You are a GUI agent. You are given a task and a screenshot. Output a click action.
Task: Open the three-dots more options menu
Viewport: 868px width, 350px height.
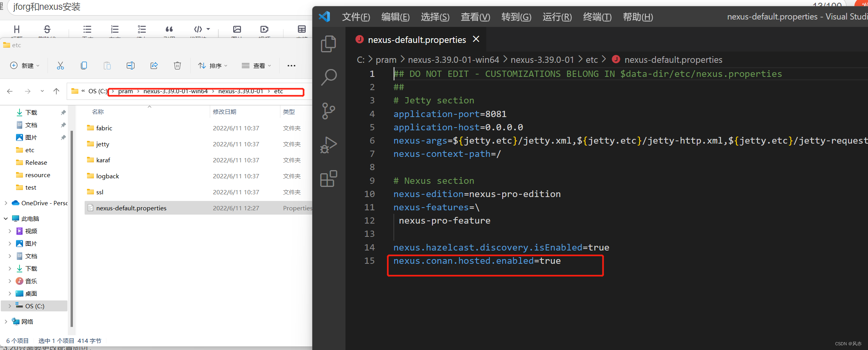point(291,66)
